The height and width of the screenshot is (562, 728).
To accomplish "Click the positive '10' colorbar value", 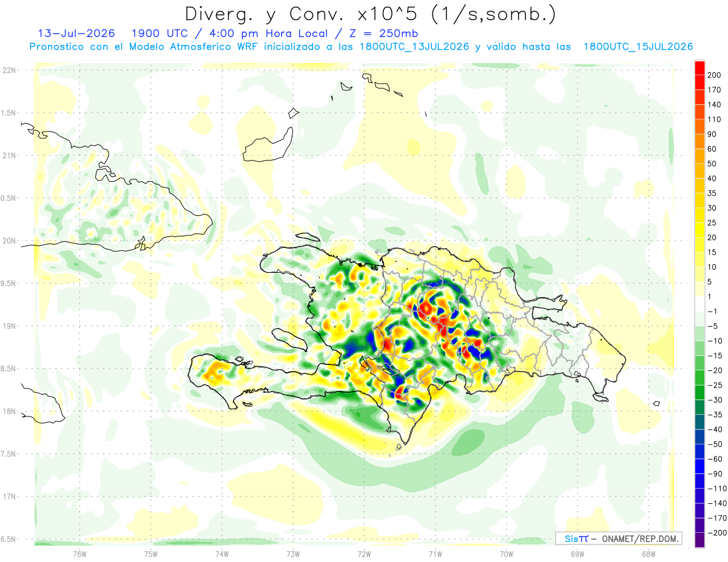I will pos(712,267).
